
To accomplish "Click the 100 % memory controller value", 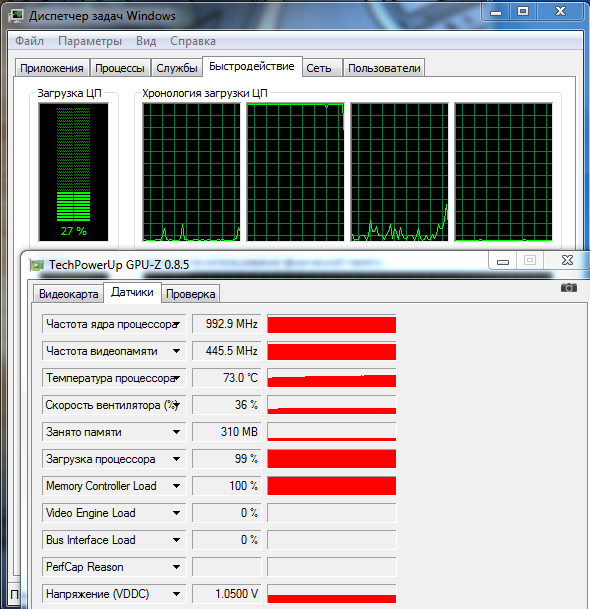I will tap(227, 486).
